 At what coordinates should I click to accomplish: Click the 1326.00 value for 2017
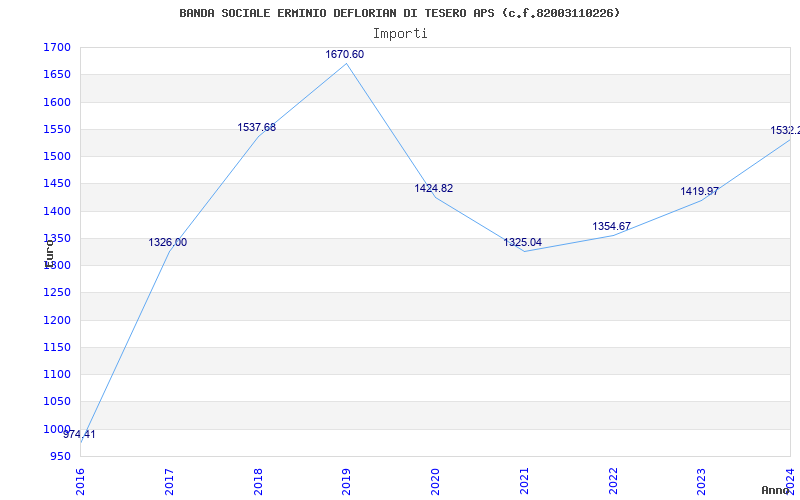[168, 243]
